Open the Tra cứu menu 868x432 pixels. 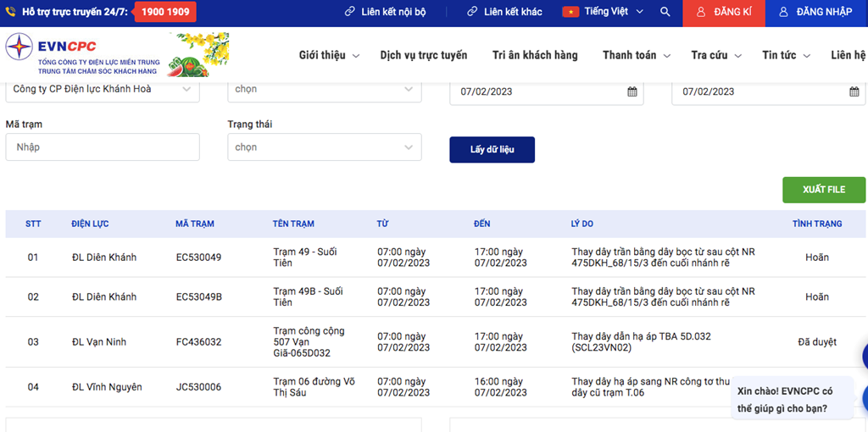tap(715, 55)
